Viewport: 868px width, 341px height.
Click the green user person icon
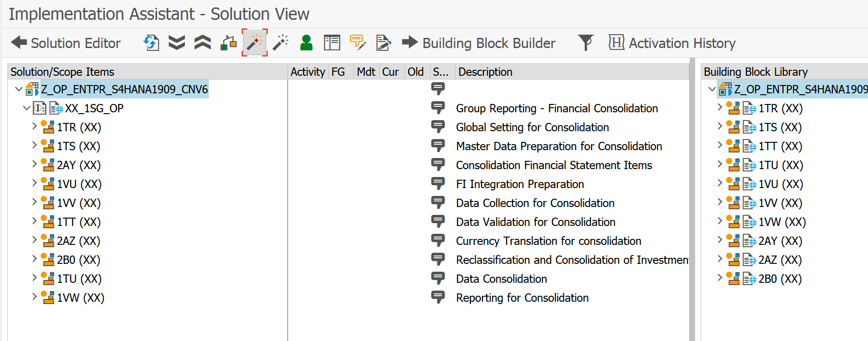[306, 43]
